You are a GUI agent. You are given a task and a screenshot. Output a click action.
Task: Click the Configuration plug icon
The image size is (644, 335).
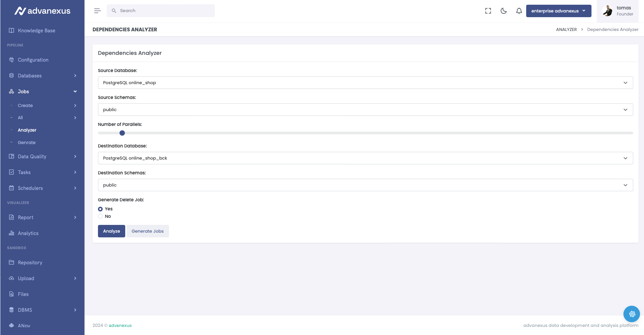coord(11,60)
